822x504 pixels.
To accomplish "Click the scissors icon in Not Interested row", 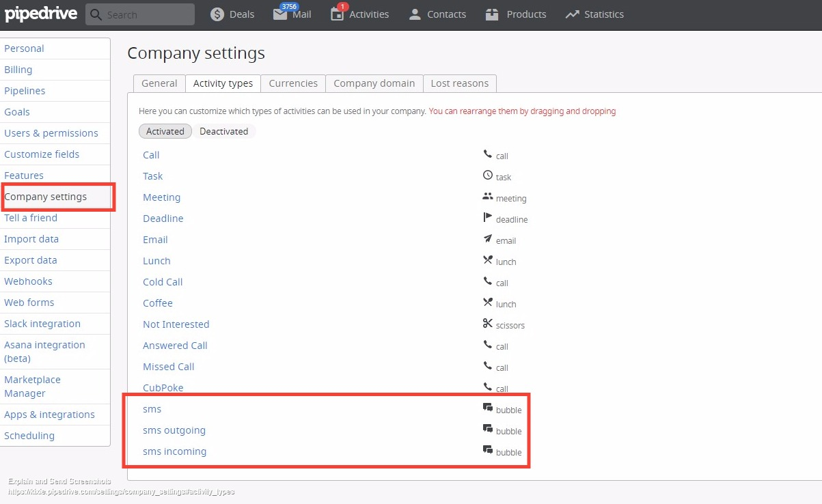I will tap(487, 324).
